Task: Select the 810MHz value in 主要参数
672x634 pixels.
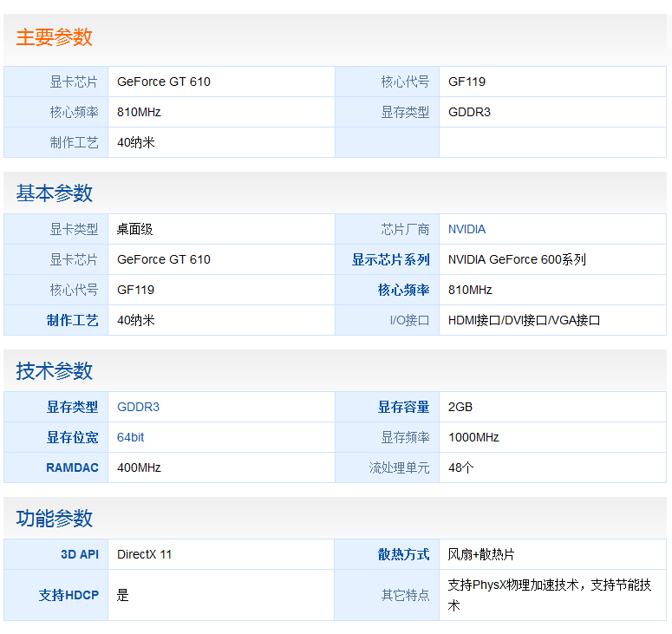Action: [x=139, y=112]
